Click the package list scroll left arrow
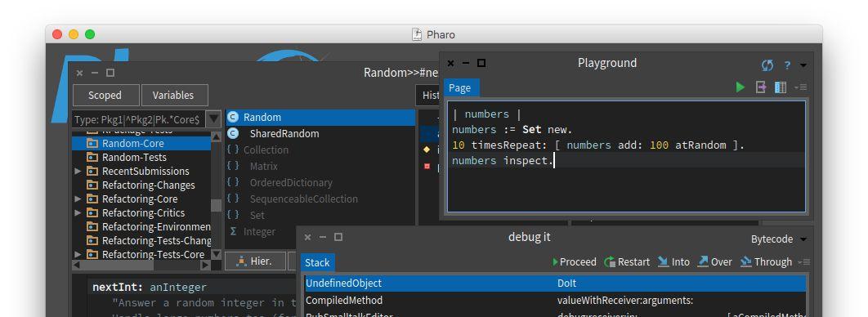 pos(78,265)
